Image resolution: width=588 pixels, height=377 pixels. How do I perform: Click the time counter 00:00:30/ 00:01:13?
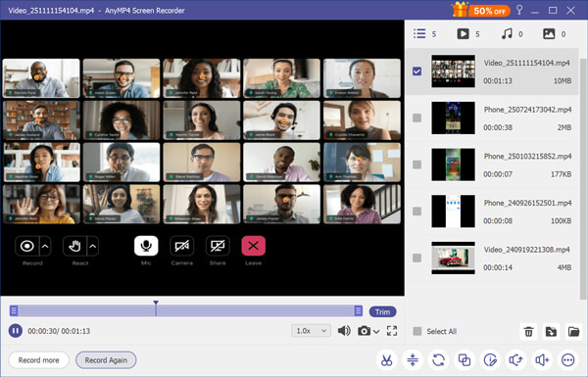click(59, 331)
